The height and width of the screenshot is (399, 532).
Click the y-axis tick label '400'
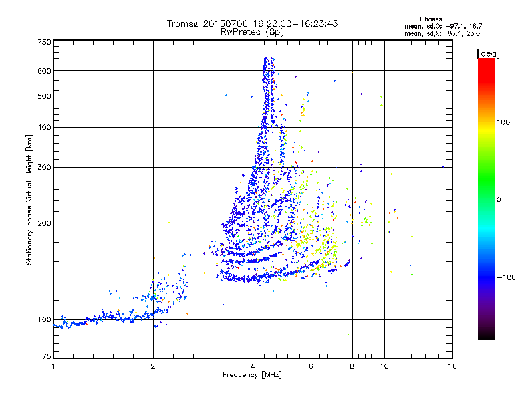pyautogui.click(x=45, y=127)
